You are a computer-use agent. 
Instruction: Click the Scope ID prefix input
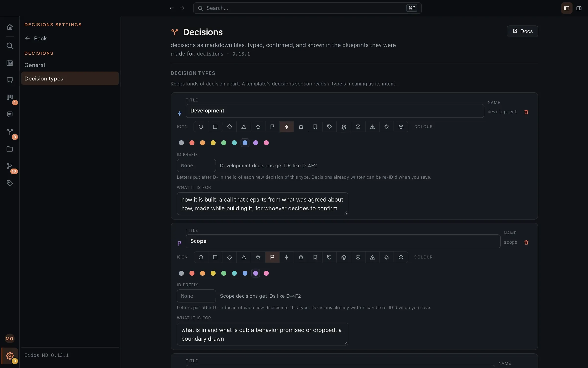(196, 296)
